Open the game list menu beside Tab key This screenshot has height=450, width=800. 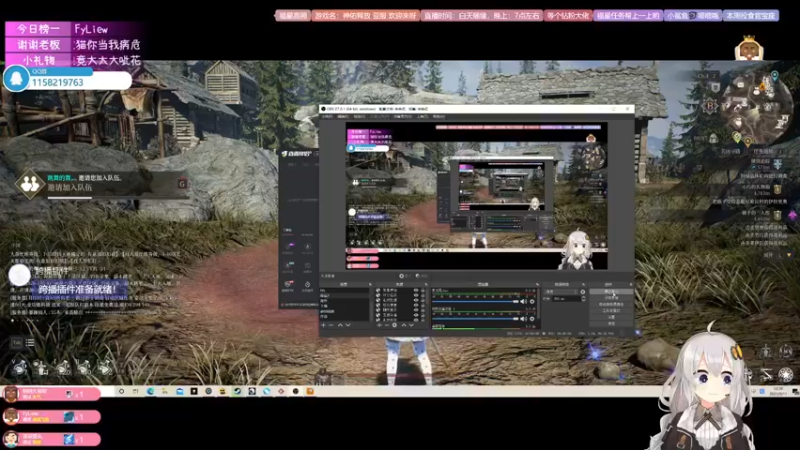(x=30, y=342)
